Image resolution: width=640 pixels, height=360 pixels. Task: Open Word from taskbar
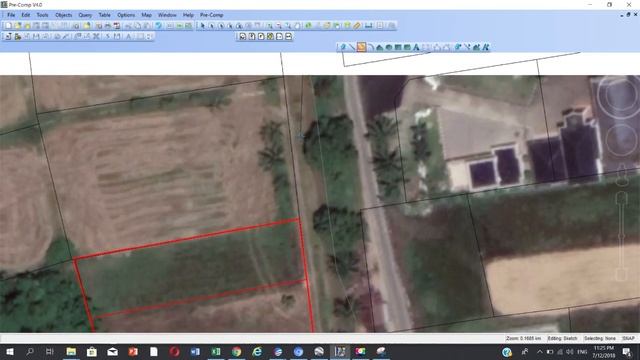pyautogui.click(x=195, y=351)
